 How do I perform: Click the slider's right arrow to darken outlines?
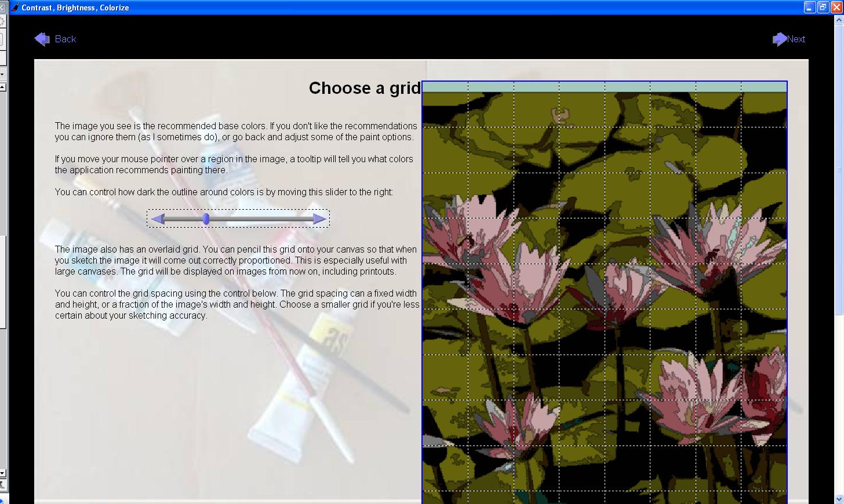[x=319, y=218]
